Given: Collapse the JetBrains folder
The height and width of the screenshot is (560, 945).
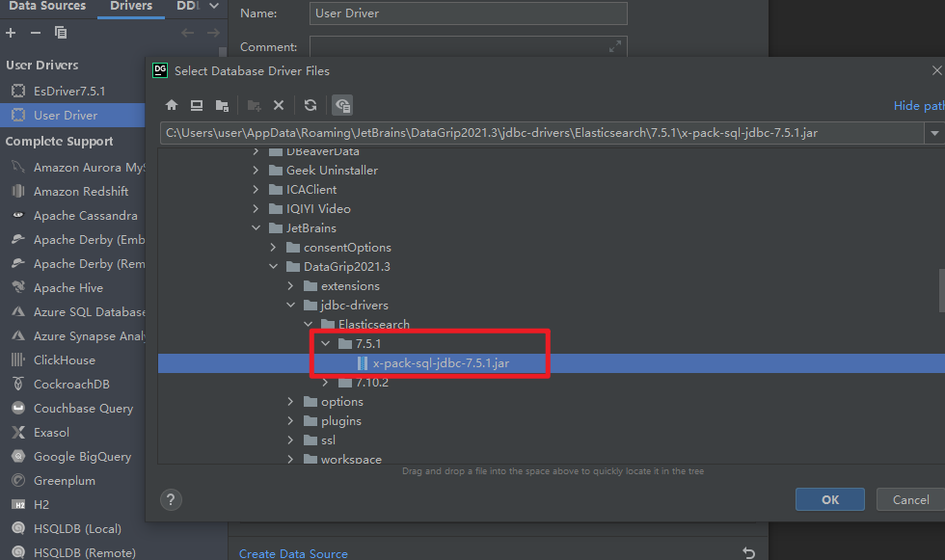Looking at the screenshot, I should [x=256, y=228].
